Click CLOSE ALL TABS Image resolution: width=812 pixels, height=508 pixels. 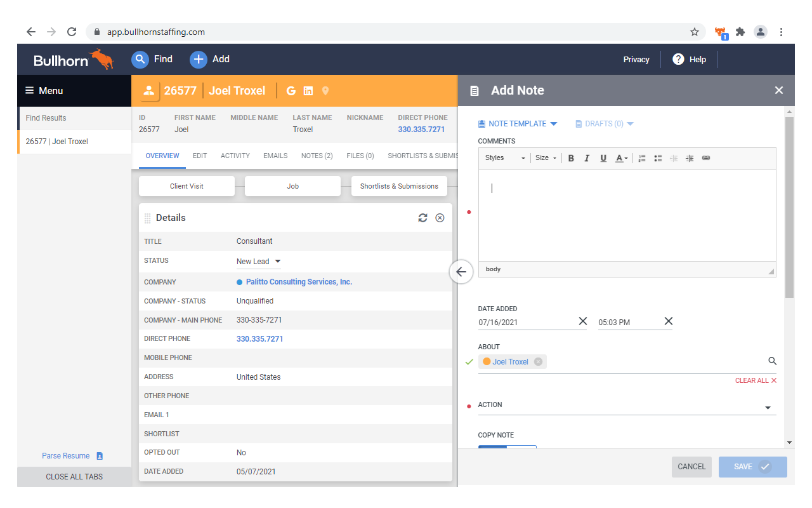tap(74, 477)
